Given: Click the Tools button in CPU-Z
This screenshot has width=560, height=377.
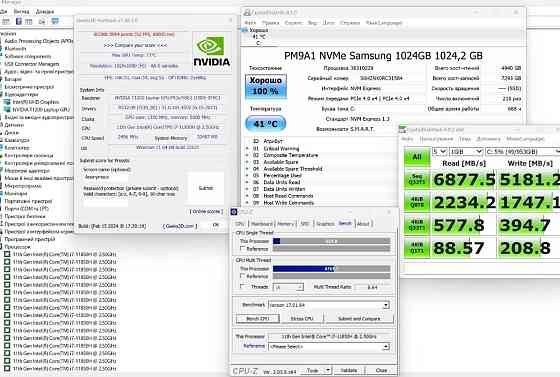Looking at the screenshot, I should point(312,370).
